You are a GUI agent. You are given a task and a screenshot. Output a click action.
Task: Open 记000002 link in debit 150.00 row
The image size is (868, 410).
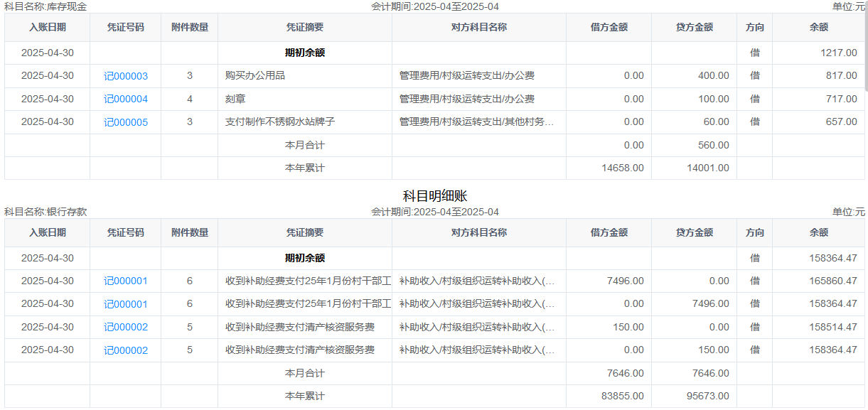pos(126,328)
